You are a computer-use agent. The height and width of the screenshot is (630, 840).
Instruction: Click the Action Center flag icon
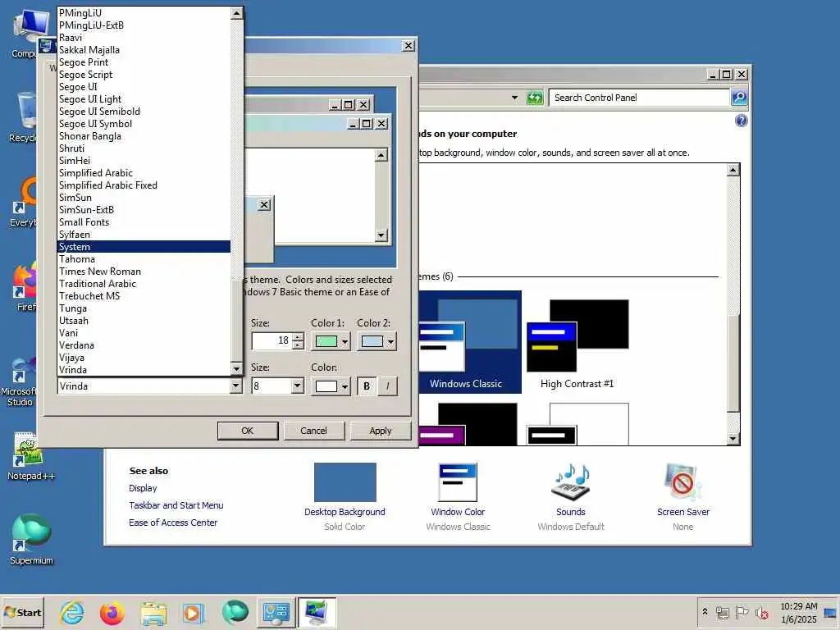click(742, 612)
